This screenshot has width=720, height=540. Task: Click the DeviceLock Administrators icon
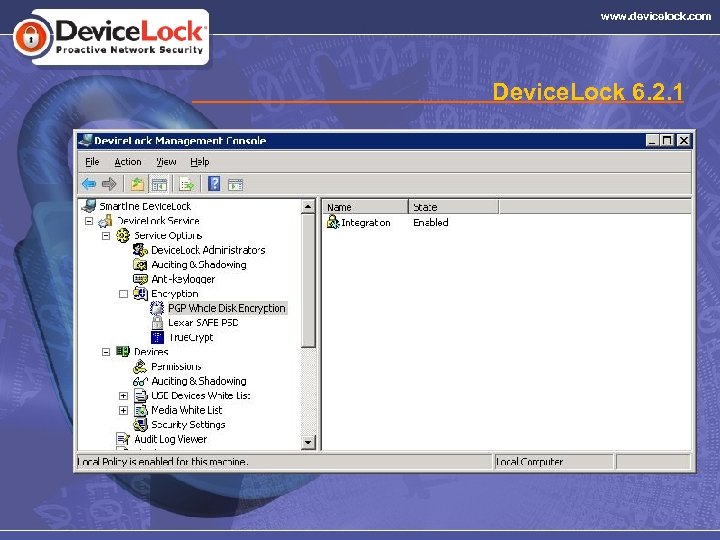(140, 250)
